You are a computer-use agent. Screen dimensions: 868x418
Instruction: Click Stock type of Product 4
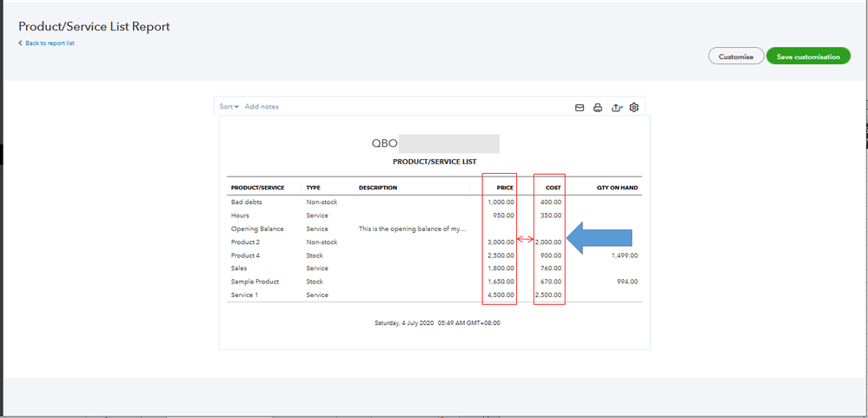(315, 255)
